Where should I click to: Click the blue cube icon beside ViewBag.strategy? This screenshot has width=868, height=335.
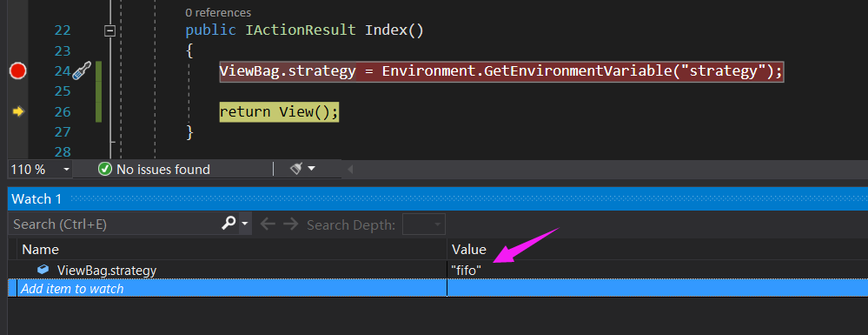click(43, 270)
